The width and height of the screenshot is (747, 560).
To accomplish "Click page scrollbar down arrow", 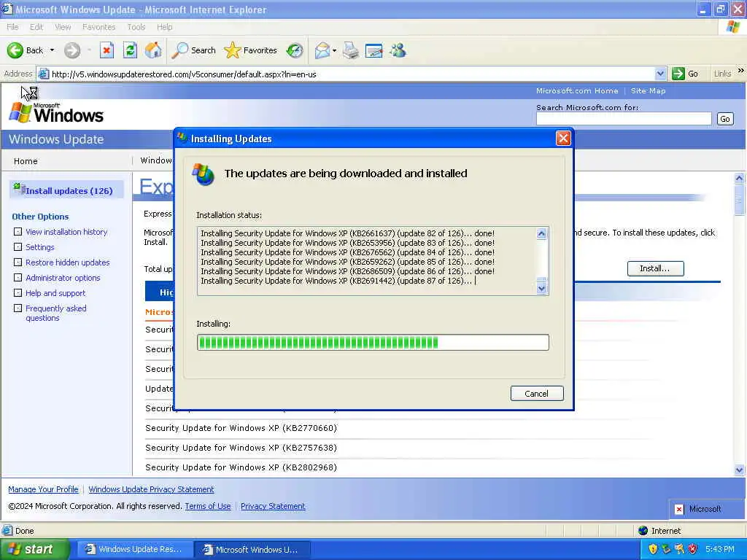I will pos(740,470).
